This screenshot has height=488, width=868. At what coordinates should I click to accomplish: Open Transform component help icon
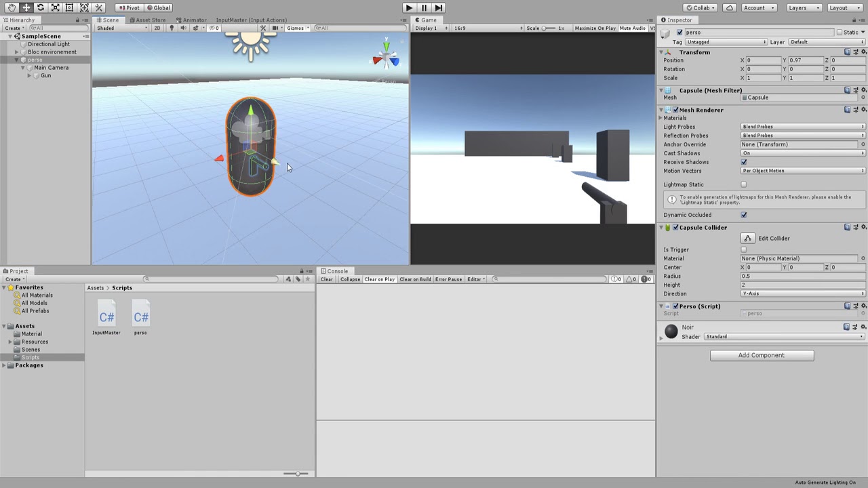(x=847, y=52)
